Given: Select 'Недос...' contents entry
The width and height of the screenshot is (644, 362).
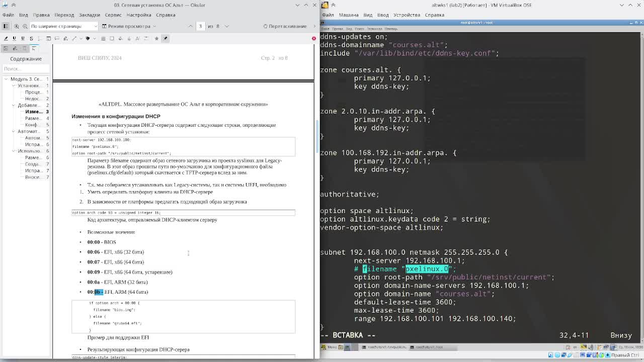Looking at the screenshot, I should click(x=34, y=99).
